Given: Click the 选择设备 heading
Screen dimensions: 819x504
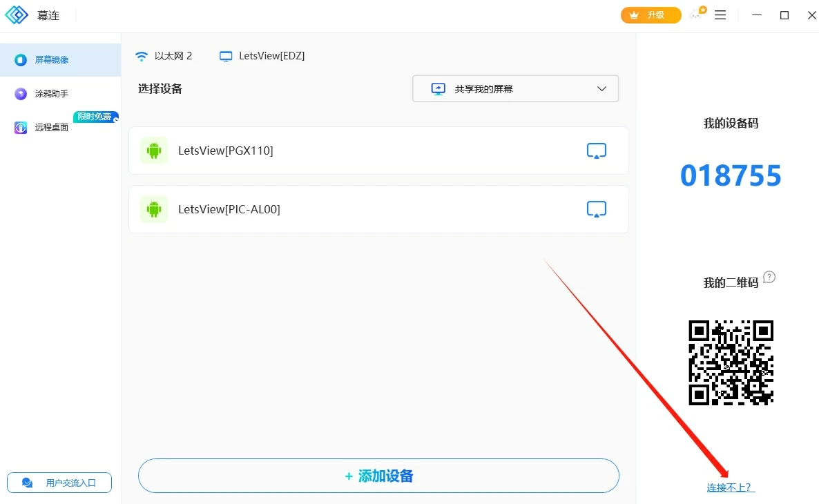Looking at the screenshot, I should coord(160,89).
